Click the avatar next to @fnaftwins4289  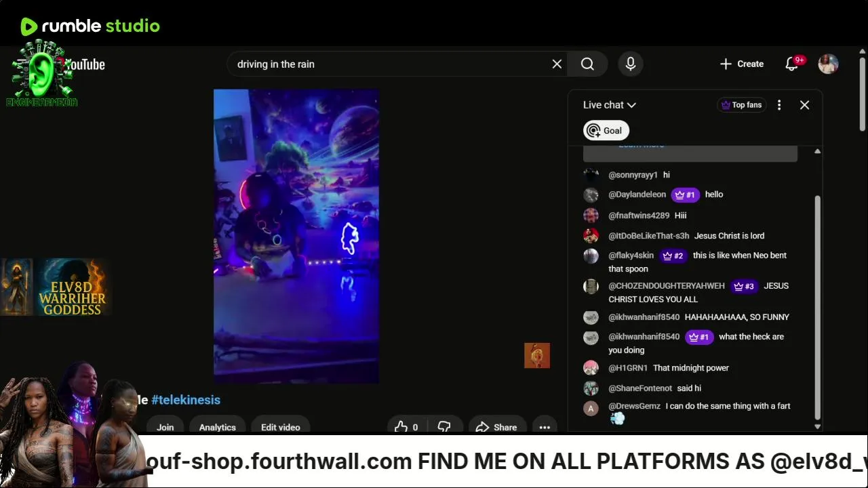pos(591,216)
